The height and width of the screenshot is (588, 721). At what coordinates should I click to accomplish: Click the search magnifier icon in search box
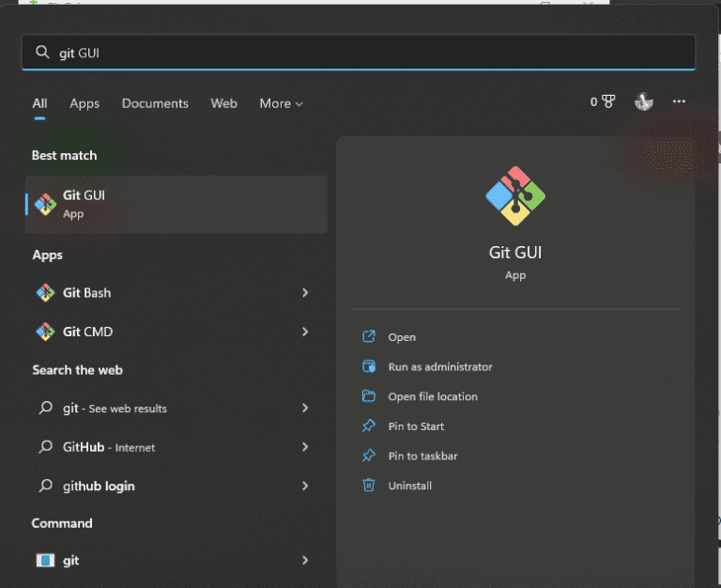pyautogui.click(x=42, y=52)
